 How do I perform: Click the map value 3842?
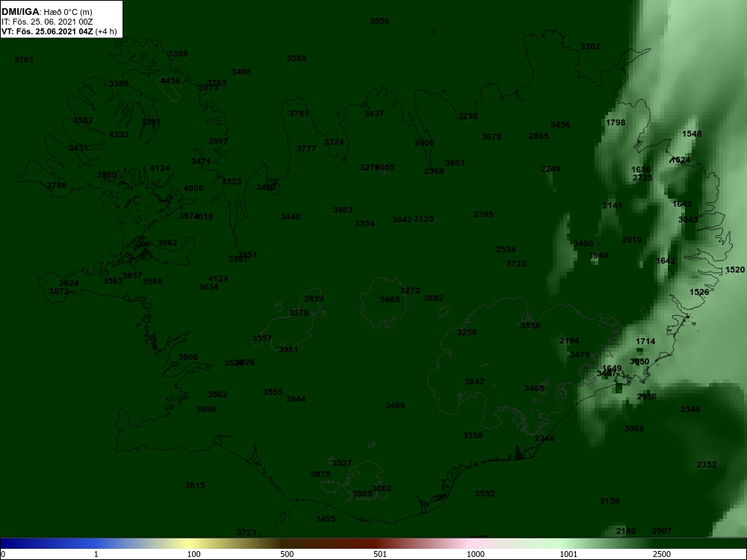click(474, 382)
